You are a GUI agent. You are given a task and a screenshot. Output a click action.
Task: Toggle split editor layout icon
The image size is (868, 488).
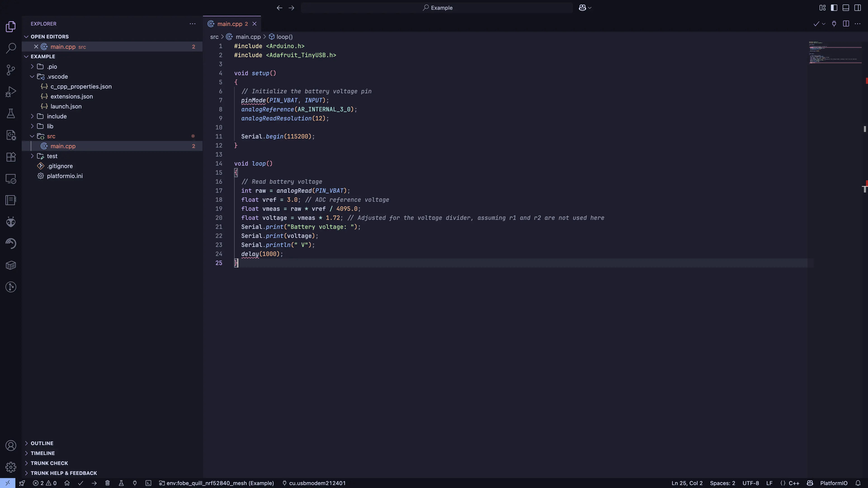coord(846,23)
